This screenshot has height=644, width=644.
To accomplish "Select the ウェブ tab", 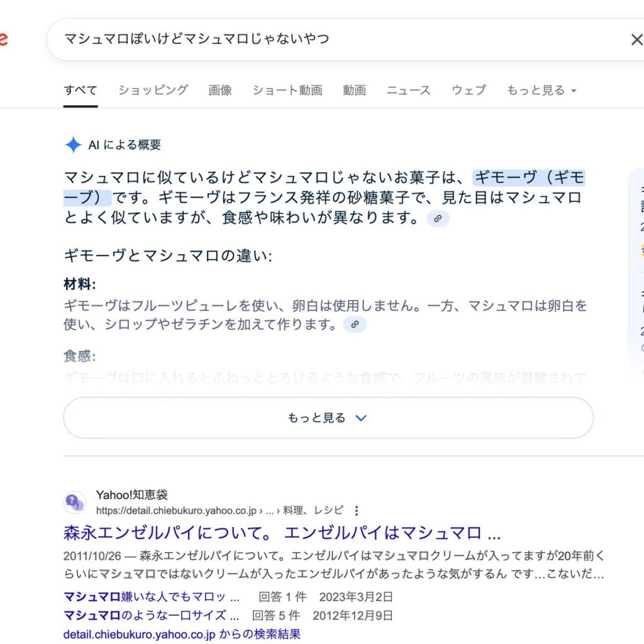I will (469, 91).
